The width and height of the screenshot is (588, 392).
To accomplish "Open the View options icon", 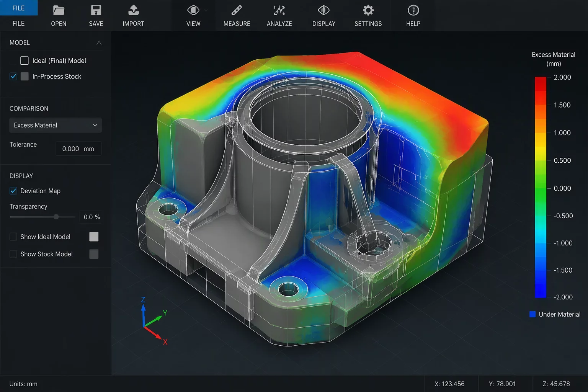I will coord(193,10).
